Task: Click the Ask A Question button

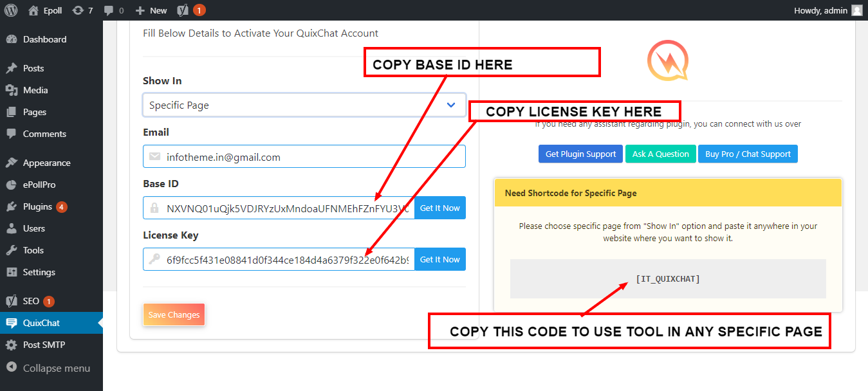Action: click(x=660, y=154)
